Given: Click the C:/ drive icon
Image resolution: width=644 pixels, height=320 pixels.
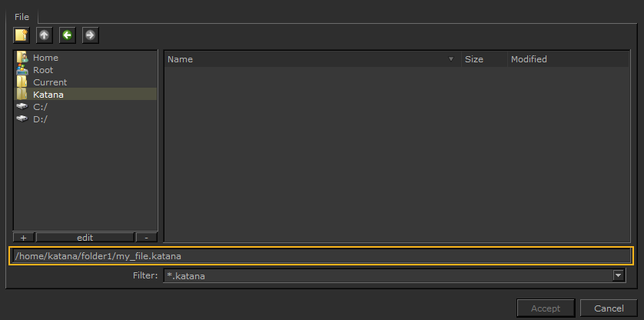Looking at the screenshot, I should (22, 106).
